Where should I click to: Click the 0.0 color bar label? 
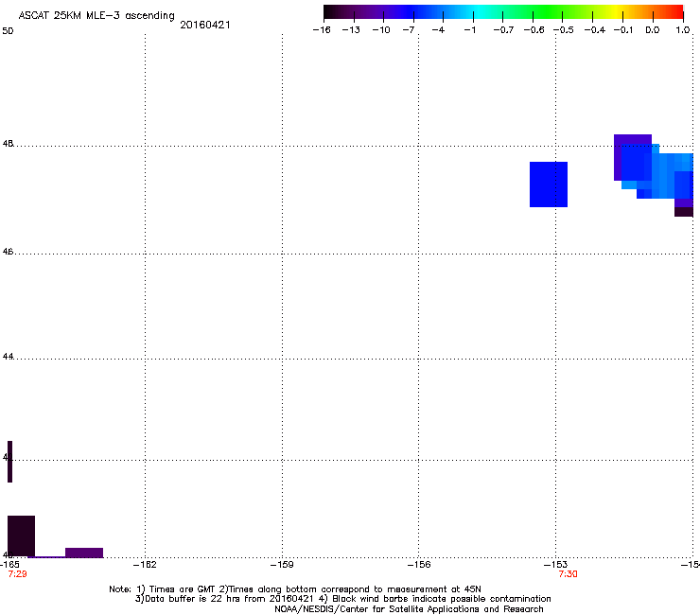653,30
